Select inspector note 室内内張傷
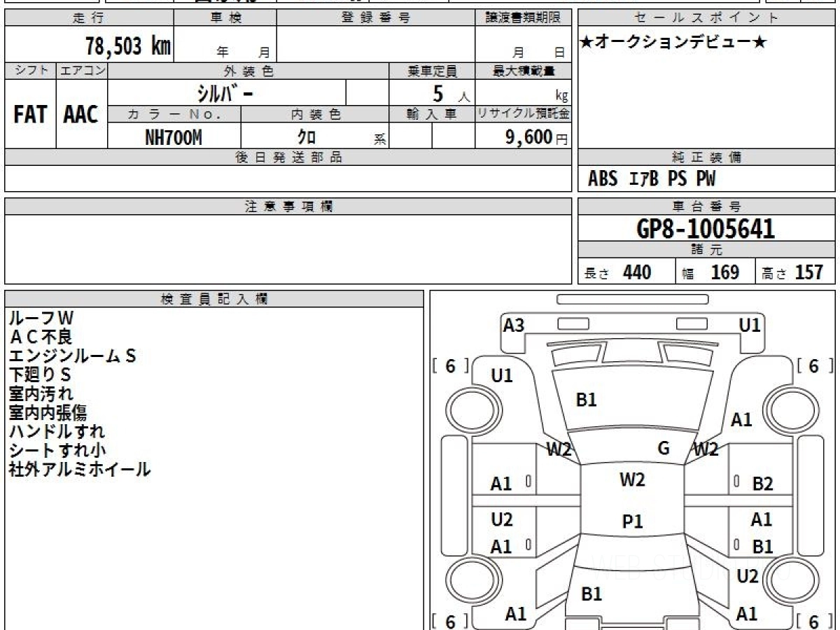 pos(48,413)
